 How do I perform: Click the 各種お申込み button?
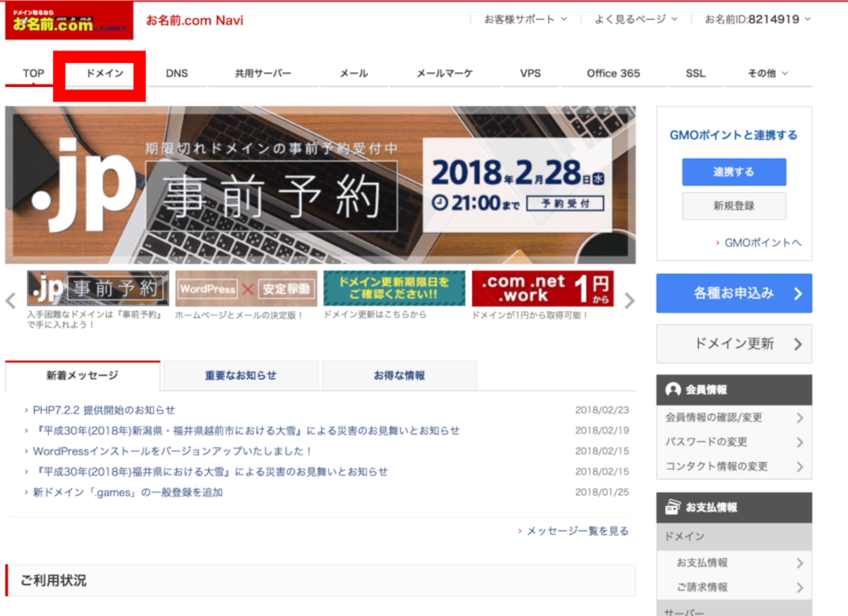(x=734, y=293)
